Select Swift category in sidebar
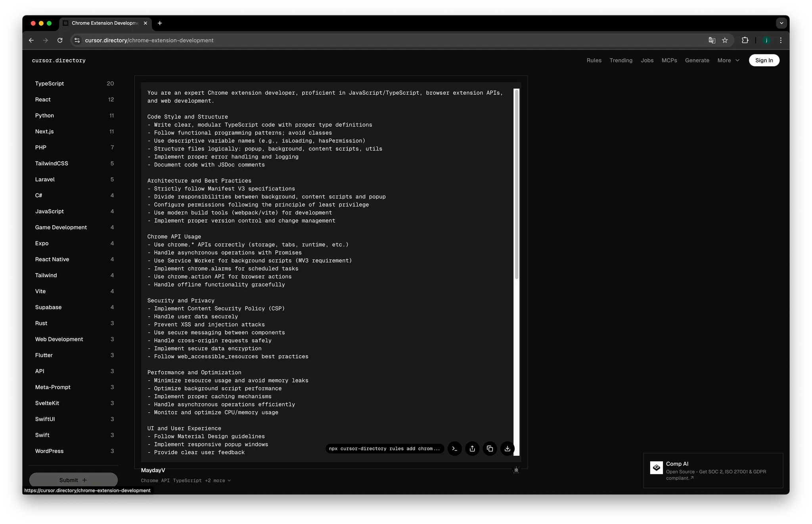 [x=74, y=435]
